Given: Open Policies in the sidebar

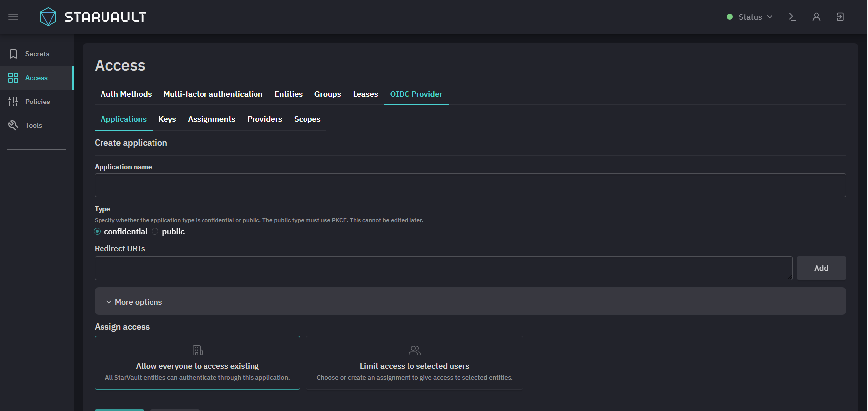Looking at the screenshot, I should point(37,102).
